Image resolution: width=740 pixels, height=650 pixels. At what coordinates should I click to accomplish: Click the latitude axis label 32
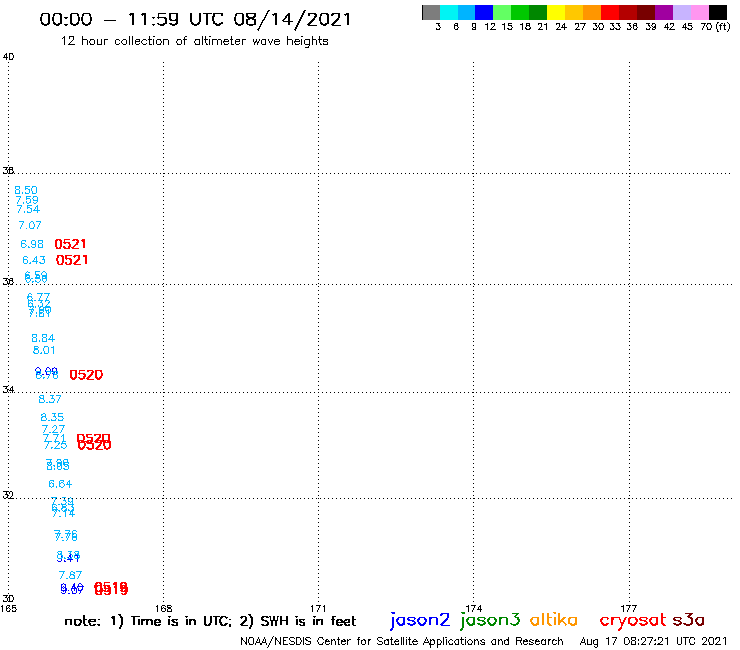[8, 495]
